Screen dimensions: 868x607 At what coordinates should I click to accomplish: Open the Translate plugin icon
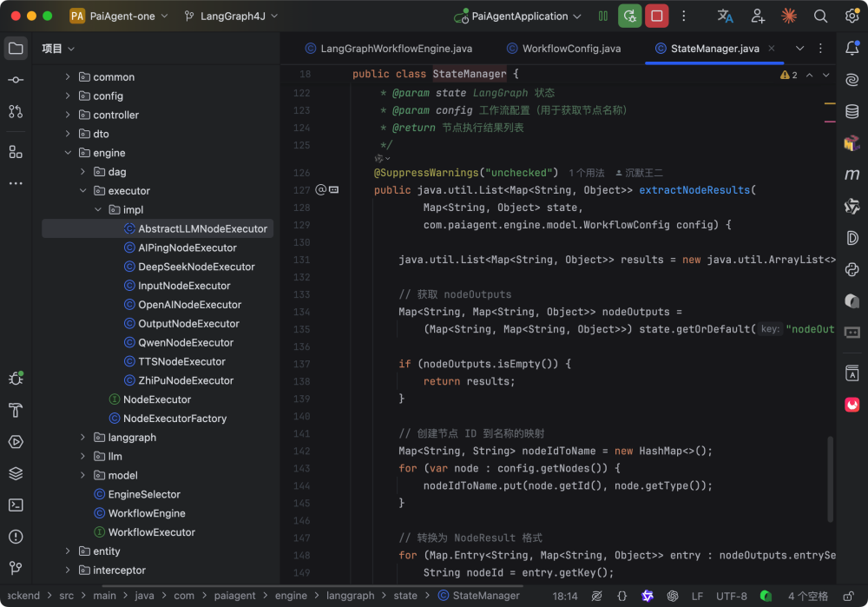tap(725, 16)
